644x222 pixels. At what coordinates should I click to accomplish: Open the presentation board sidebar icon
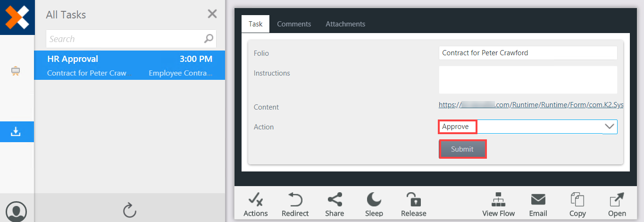[x=16, y=71]
